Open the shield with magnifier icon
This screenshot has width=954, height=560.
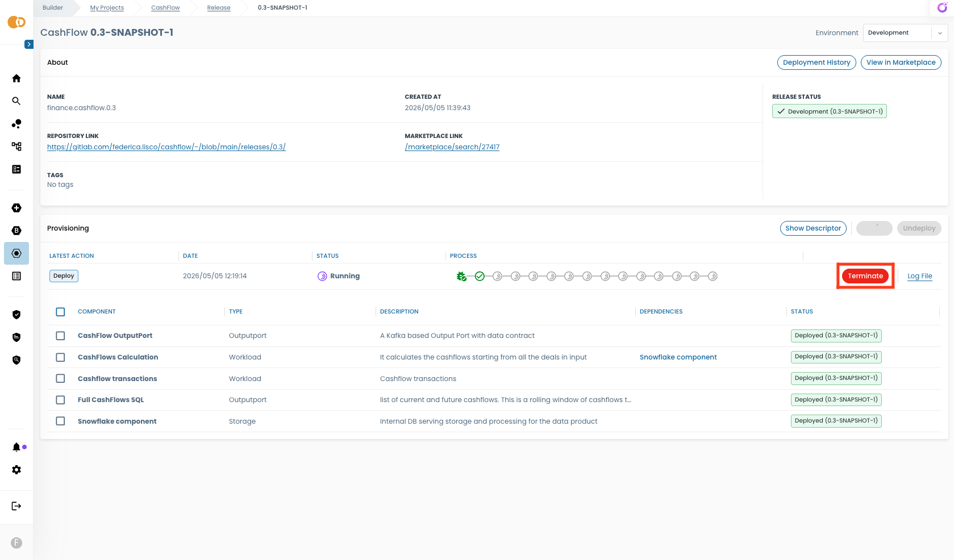[16, 360]
